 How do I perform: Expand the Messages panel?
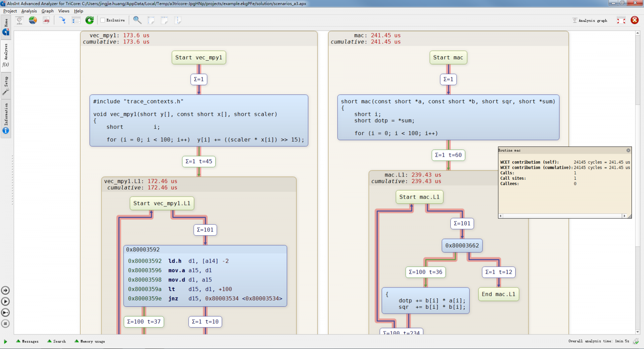[x=27, y=341]
